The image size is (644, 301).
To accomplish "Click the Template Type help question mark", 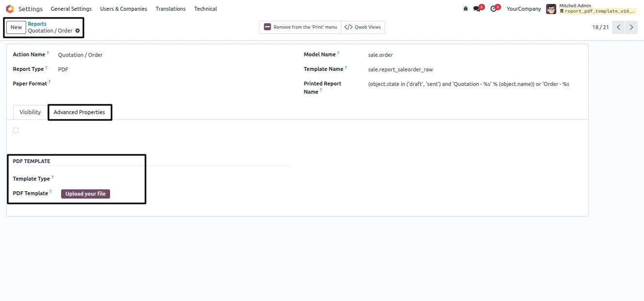I will click(52, 177).
